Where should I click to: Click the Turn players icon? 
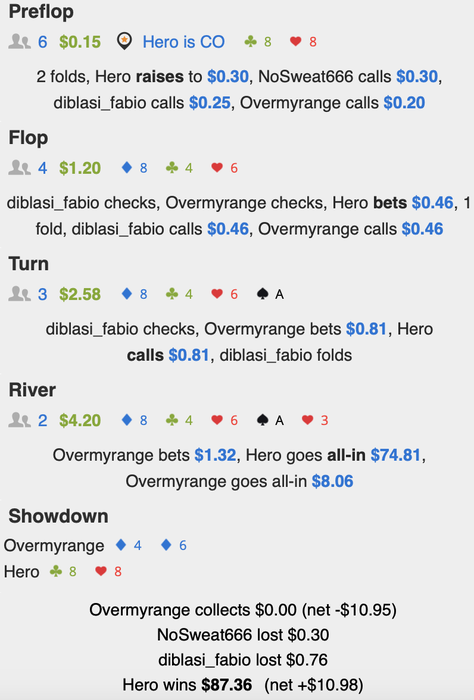tap(19, 294)
